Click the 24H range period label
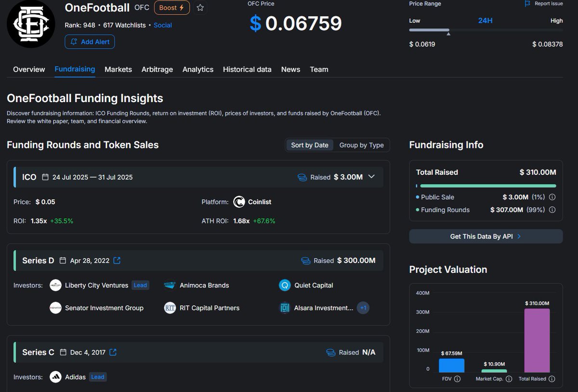Viewport: 578px width, 392px height. tap(485, 21)
